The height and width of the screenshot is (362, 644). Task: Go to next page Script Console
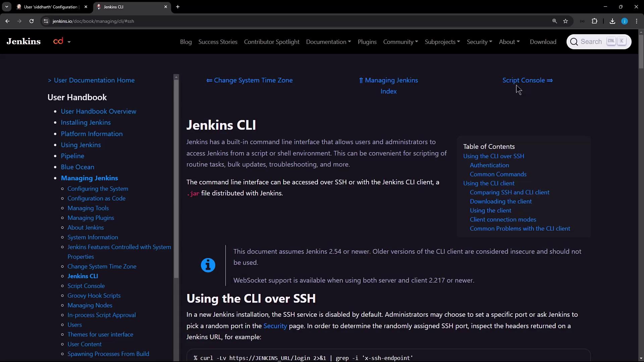[x=527, y=80]
